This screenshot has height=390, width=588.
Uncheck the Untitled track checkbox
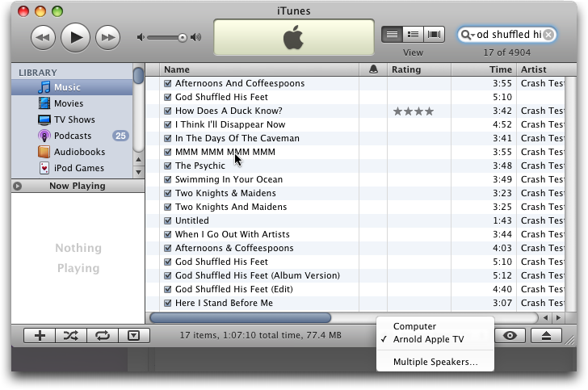(x=168, y=221)
